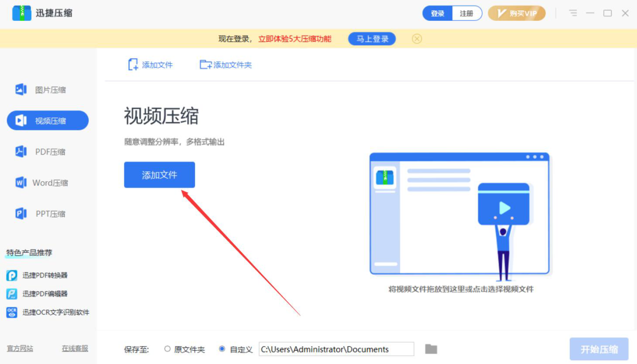
Task: Select the 原文件夹 save option
Action: 168,349
